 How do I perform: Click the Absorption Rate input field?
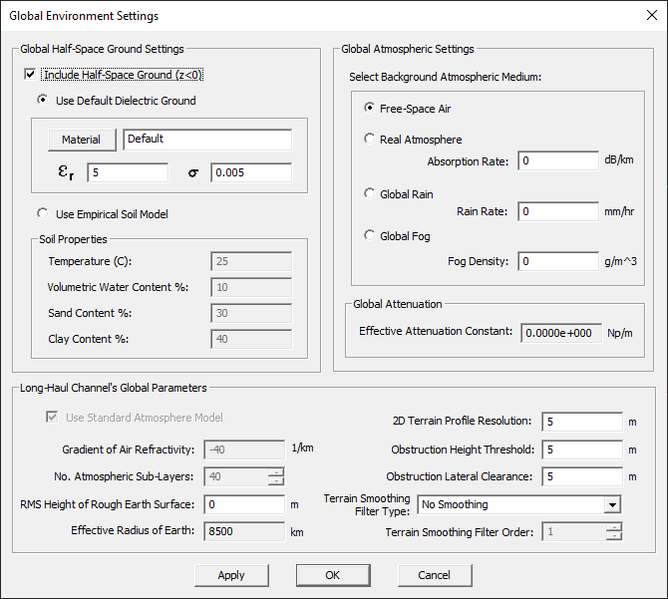(557, 161)
